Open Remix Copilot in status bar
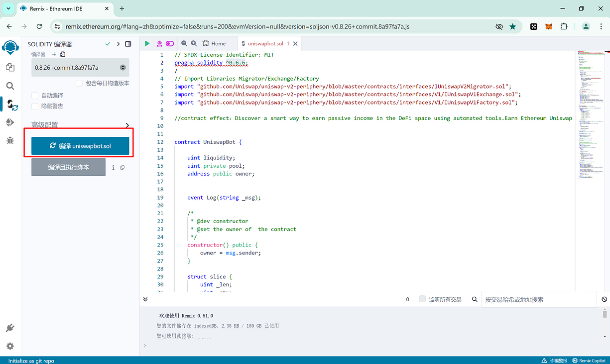 click(x=589, y=361)
